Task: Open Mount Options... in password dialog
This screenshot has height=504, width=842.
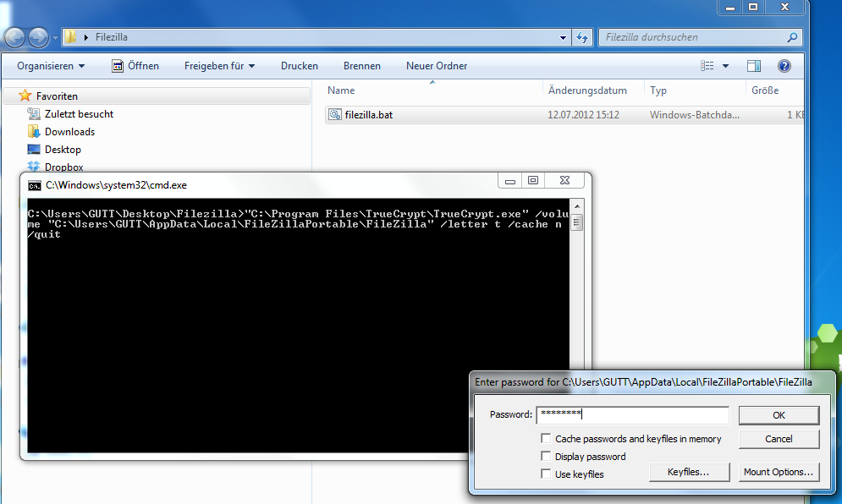Action: (779, 473)
